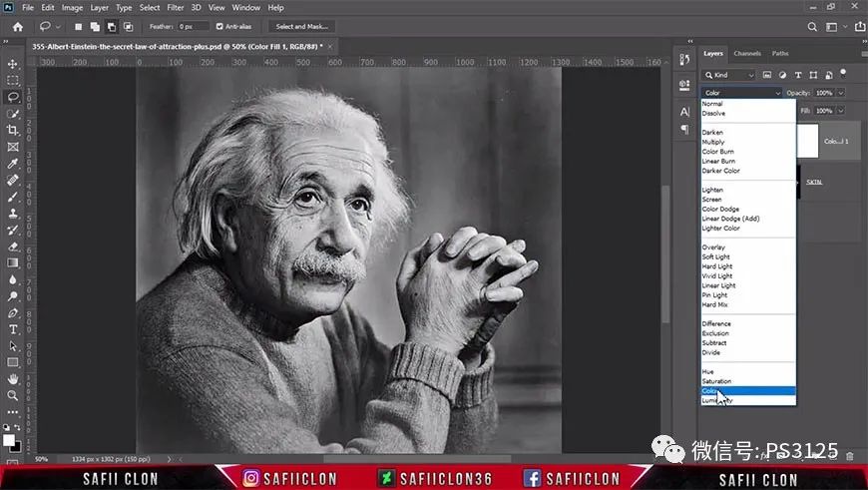Screen dimensions: 868x490
Task: Toggle adjustment layer filter
Action: (782, 75)
